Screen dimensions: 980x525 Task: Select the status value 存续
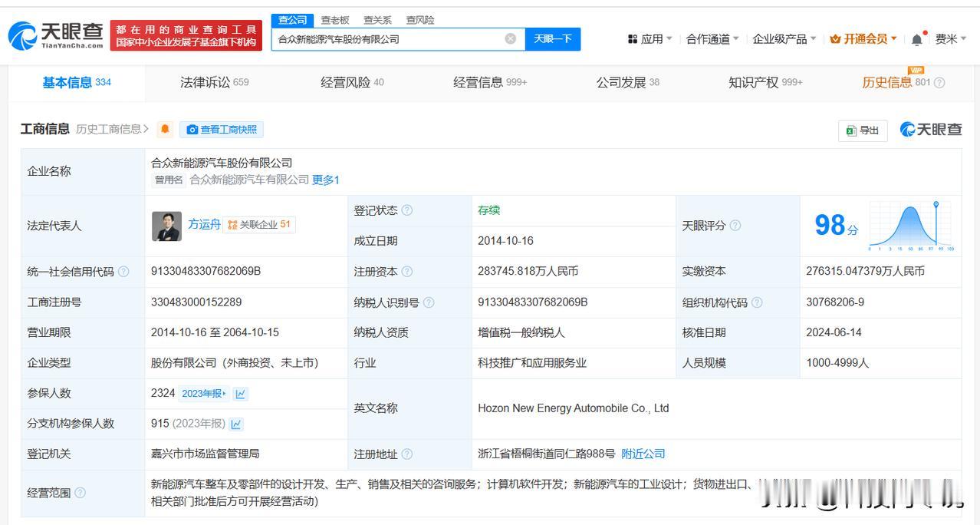[x=488, y=210]
